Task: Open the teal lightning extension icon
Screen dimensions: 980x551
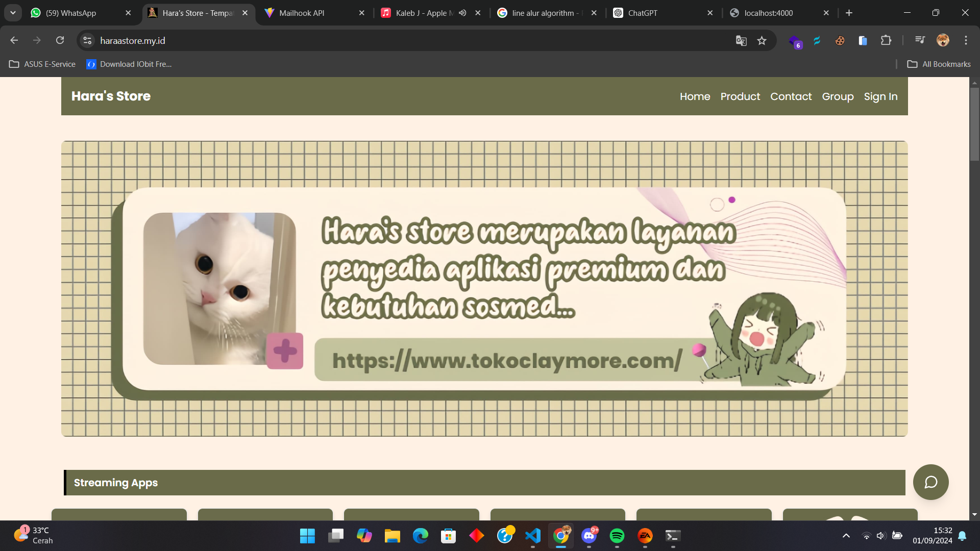Action: coord(817,40)
